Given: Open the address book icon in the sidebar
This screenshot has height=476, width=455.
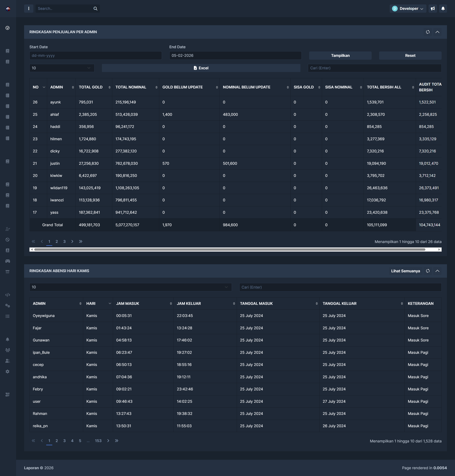Looking at the screenshot, I should pyautogui.click(x=7, y=250).
